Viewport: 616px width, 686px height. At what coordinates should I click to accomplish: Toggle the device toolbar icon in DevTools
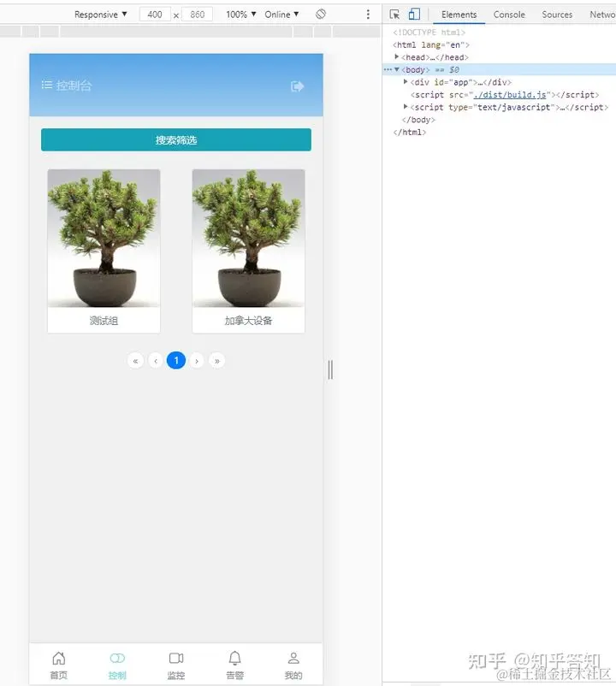414,15
